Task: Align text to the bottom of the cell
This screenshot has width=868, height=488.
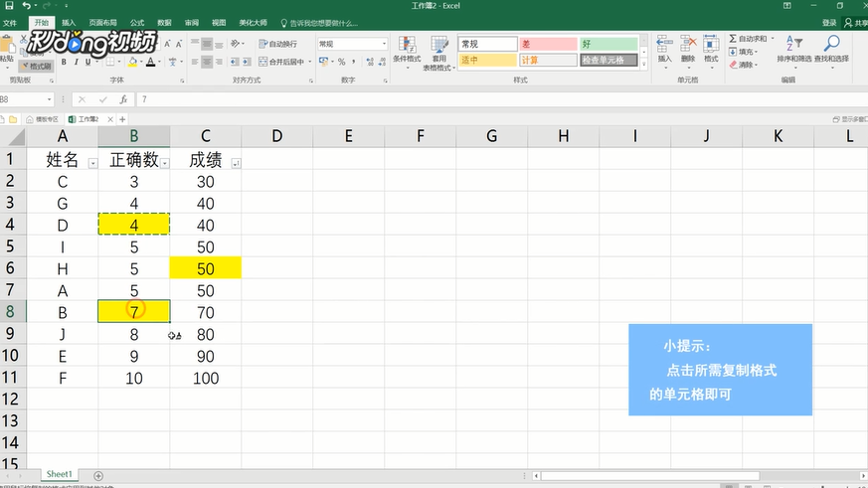Action: pyautogui.click(x=219, y=44)
